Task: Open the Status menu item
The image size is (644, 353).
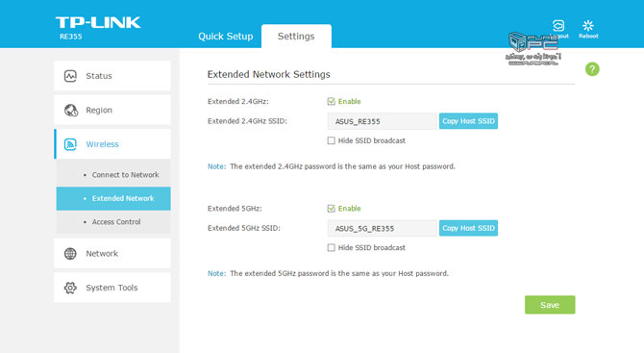Action: click(112, 76)
